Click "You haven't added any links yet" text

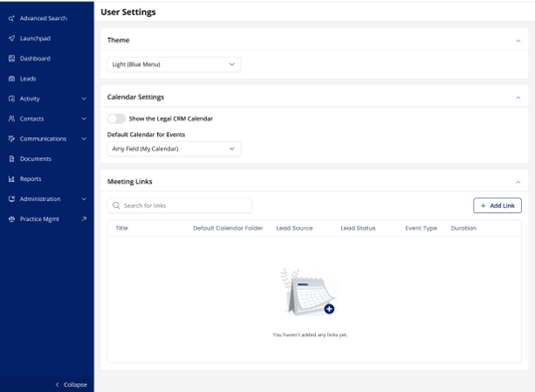310,335
